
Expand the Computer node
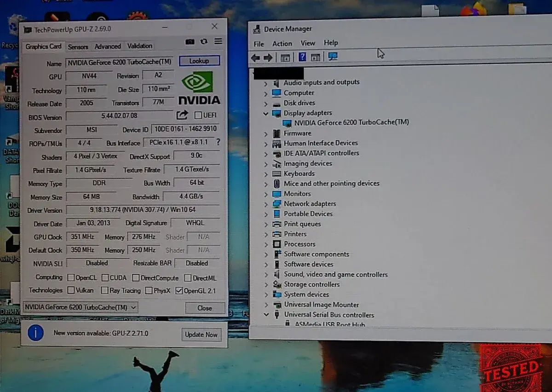coord(266,93)
